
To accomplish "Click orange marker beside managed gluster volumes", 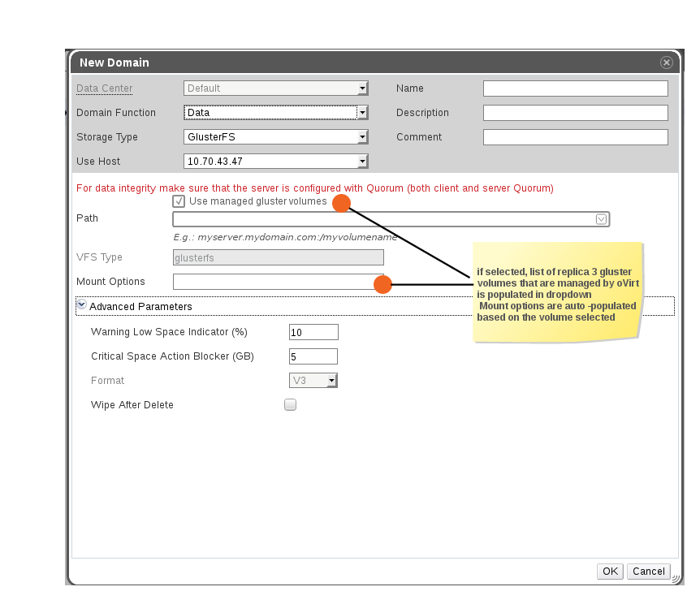I will (x=341, y=204).
